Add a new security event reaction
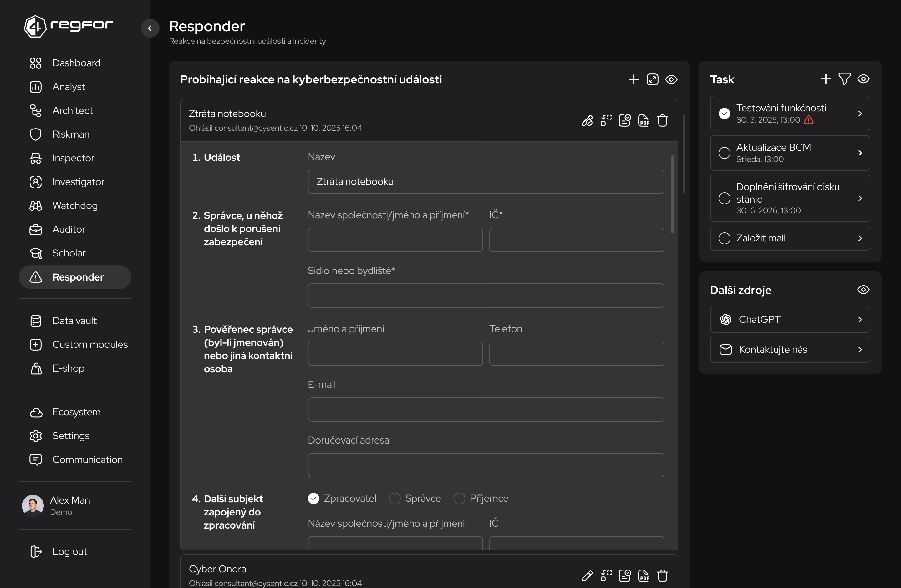 click(633, 79)
